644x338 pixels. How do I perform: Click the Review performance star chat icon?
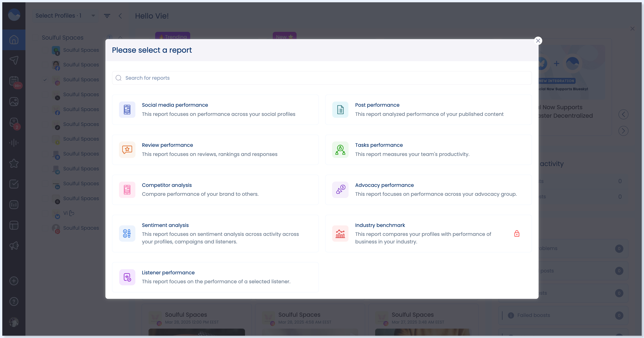pyautogui.click(x=127, y=150)
